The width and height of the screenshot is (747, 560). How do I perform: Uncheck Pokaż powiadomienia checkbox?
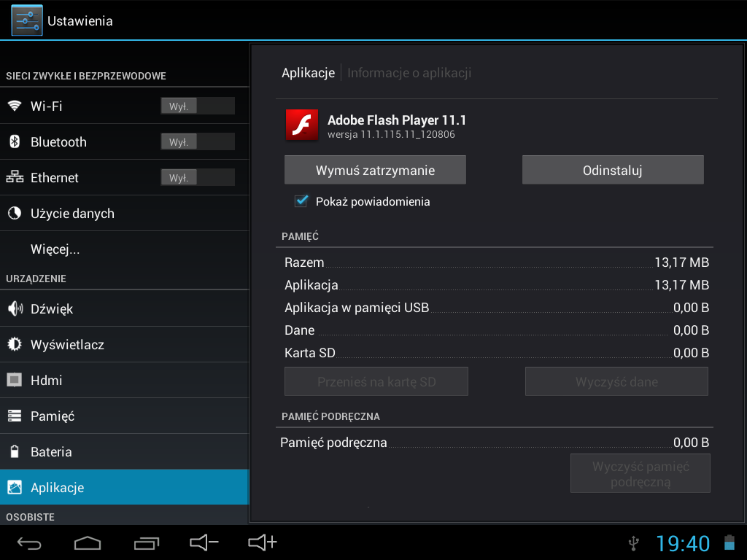pos(301,201)
